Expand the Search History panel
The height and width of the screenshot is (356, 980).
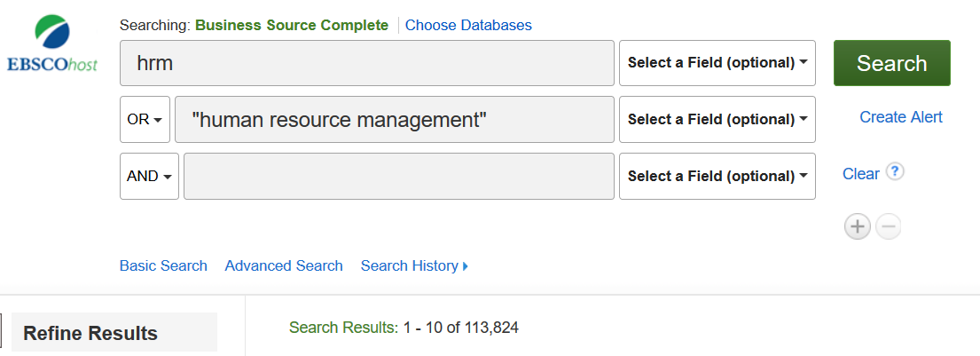(x=413, y=265)
